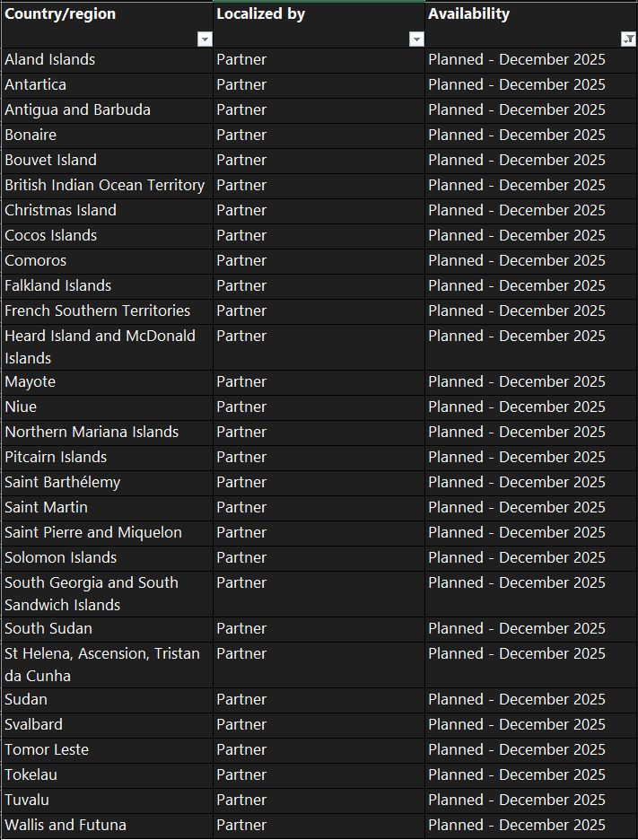Select the South Georgia and South Sandwich Islands cell
Image resolution: width=638 pixels, height=840 pixels.
[x=92, y=593]
